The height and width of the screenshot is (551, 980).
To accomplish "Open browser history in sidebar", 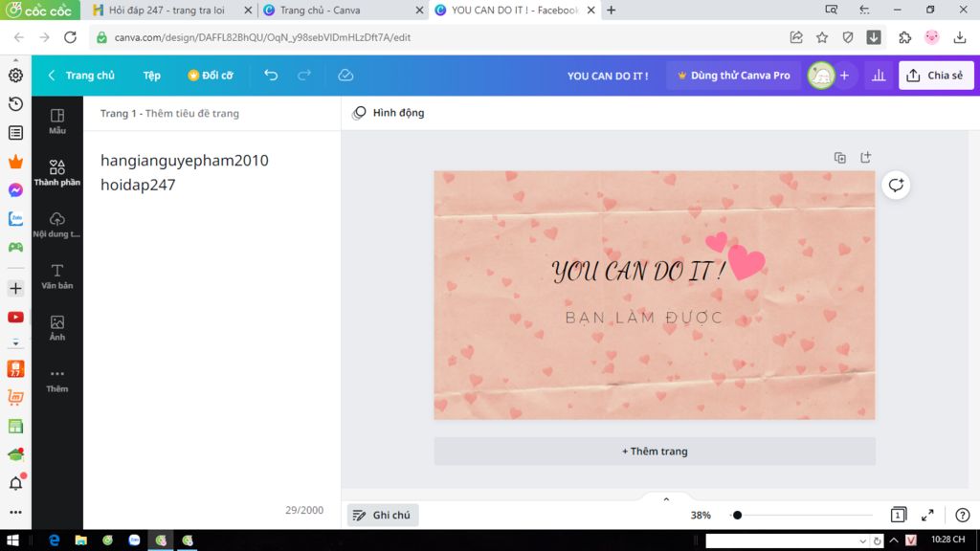I will 15,103.
